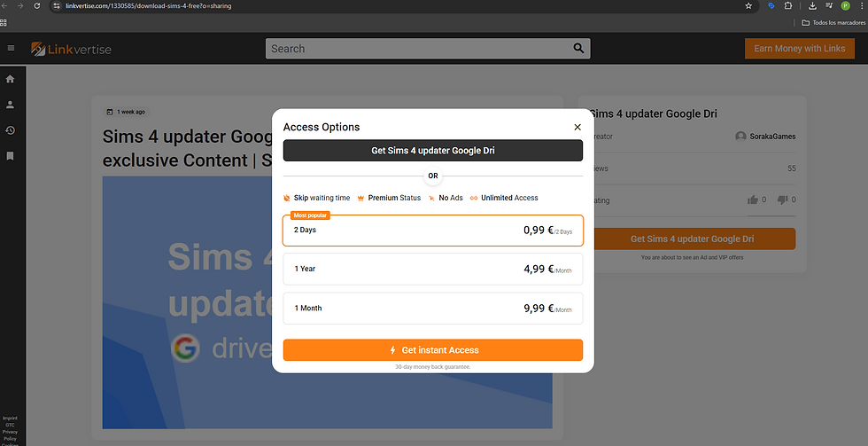This screenshot has height=446, width=868.
Task: Open Todos los marcadores bookmarks folder
Action: (833, 23)
